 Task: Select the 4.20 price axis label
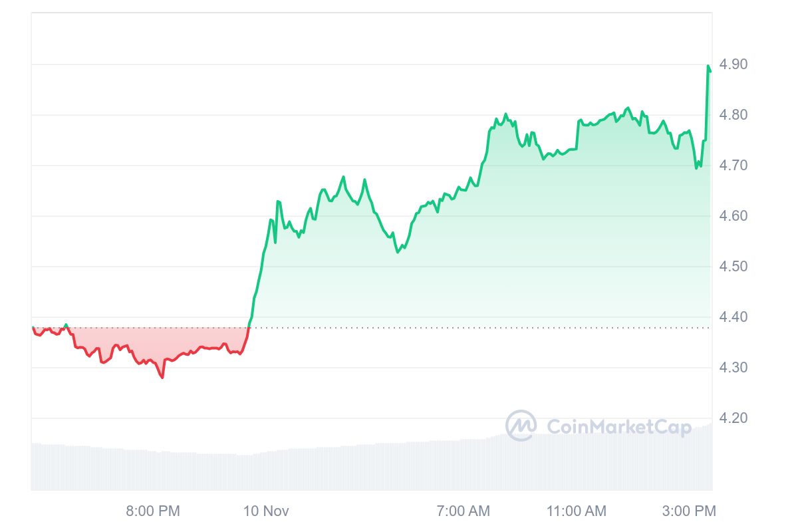[x=734, y=418]
